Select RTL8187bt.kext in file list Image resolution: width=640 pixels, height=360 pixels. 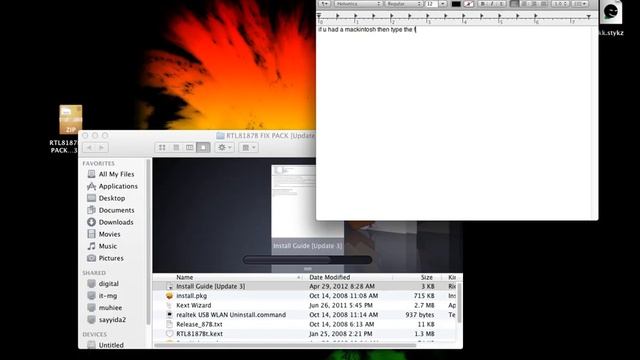point(305,333)
